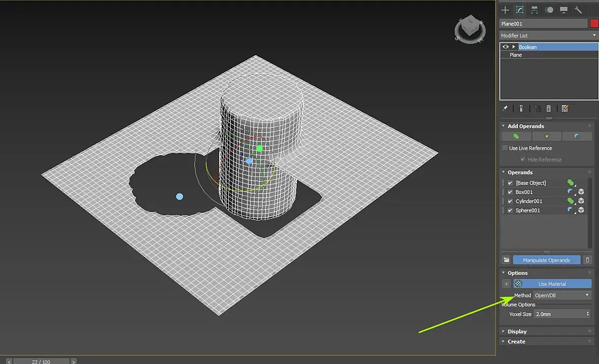
Task: Open the Motion panel tab
Action: point(549,10)
